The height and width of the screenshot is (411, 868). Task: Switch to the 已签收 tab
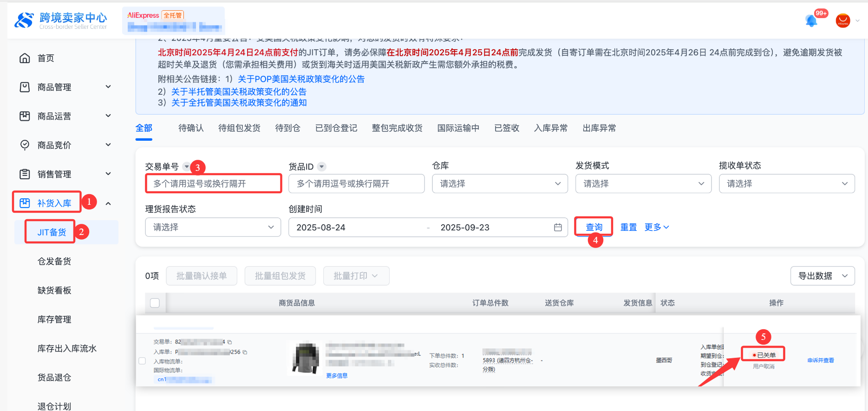(x=507, y=128)
